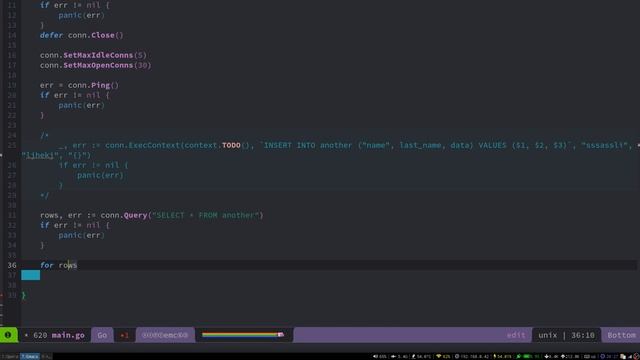Click the 36:10 cursor position indicator

click(582, 335)
